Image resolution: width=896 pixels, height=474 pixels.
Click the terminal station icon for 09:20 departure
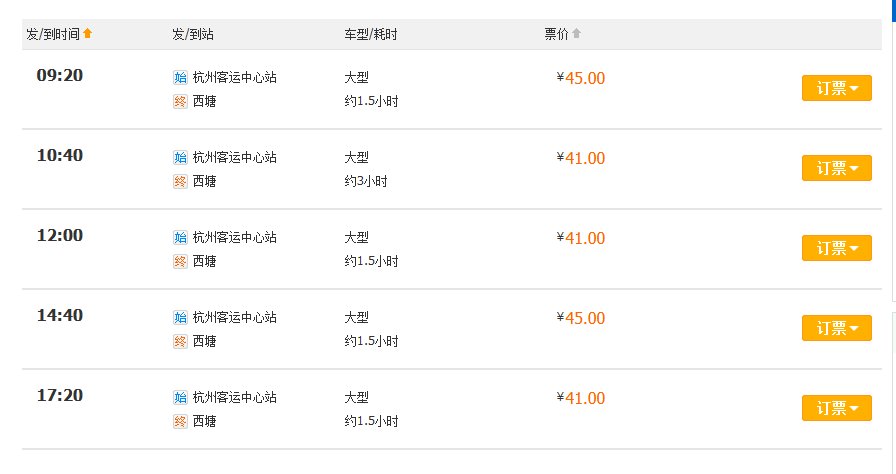pyautogui.click(x=180, y=101)
